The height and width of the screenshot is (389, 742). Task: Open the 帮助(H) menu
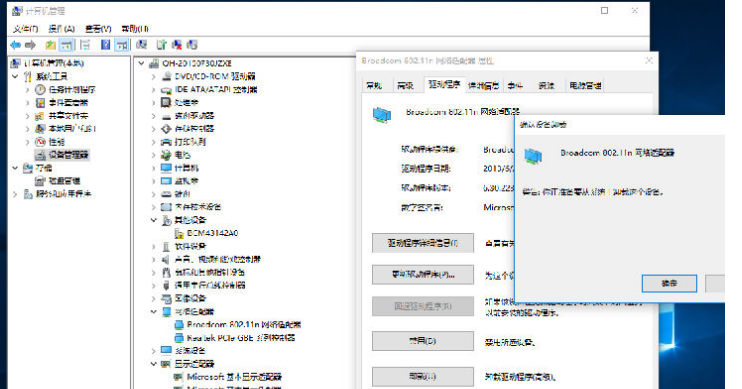(135, 29)
